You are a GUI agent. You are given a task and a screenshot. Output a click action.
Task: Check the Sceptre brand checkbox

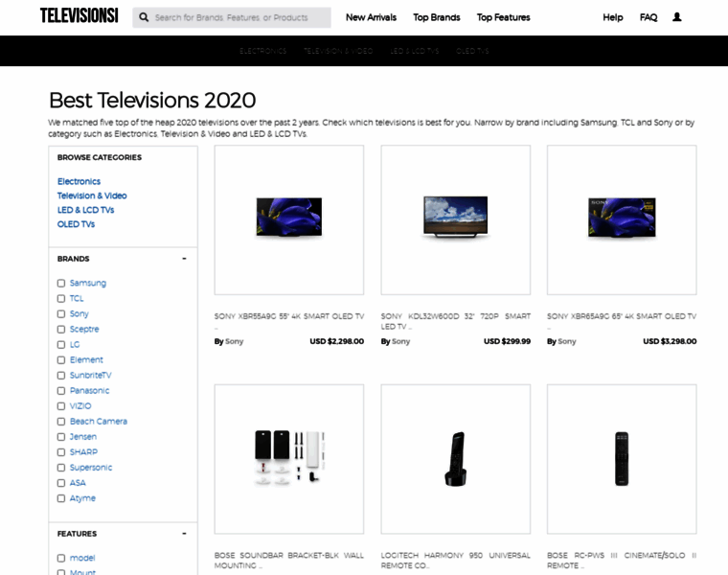60,330
